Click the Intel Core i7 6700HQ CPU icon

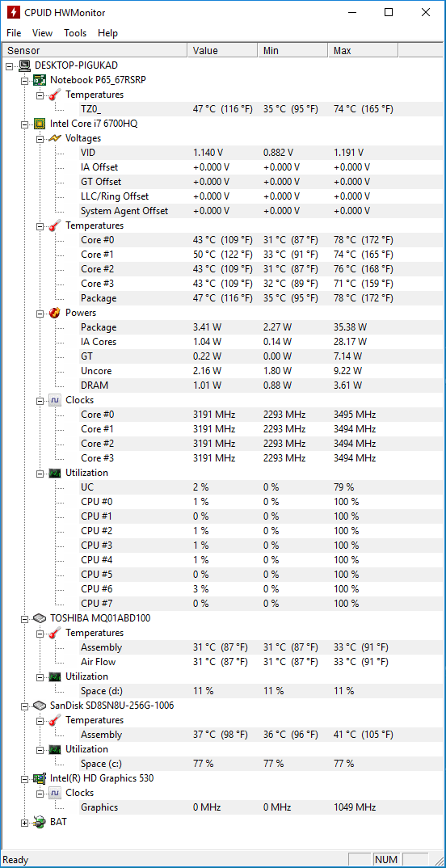[40, 124]
